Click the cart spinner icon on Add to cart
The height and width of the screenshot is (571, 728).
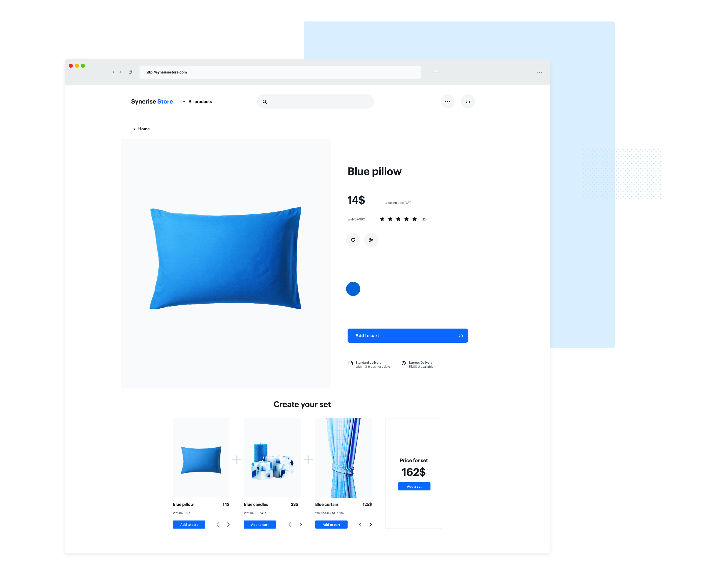pos(461,335)
